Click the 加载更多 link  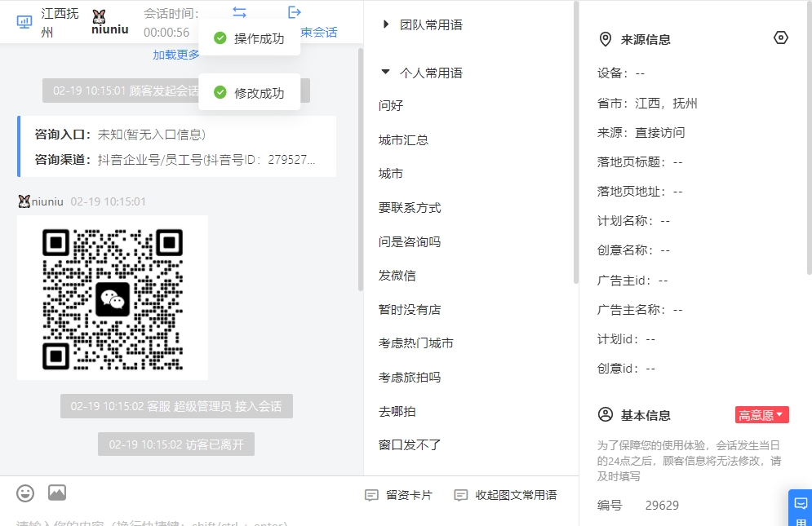[176, 55]
